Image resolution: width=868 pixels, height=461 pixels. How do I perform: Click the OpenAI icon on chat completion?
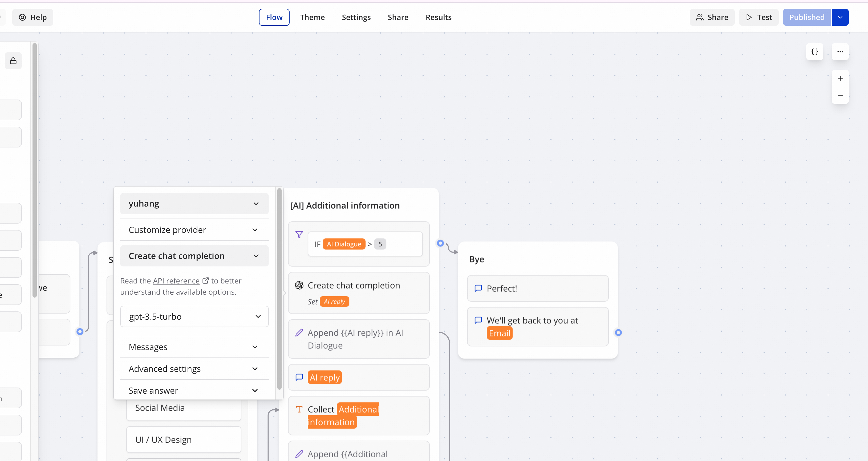click(299, 285)
